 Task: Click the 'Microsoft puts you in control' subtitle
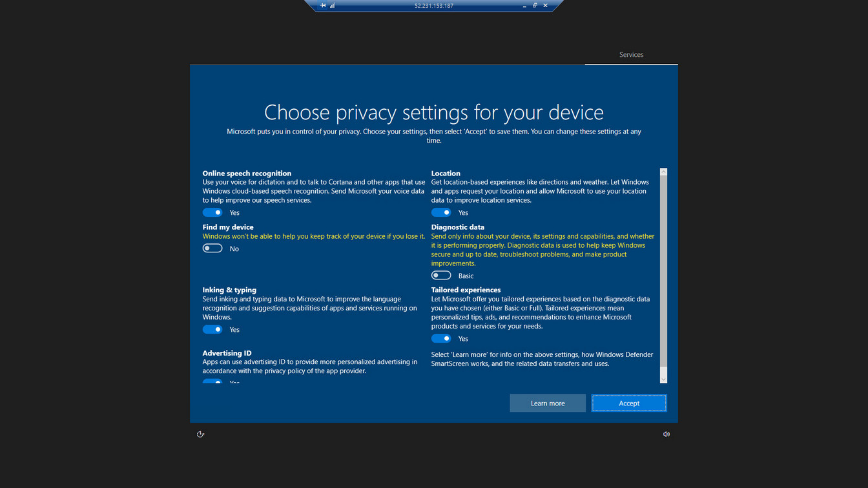434,136
